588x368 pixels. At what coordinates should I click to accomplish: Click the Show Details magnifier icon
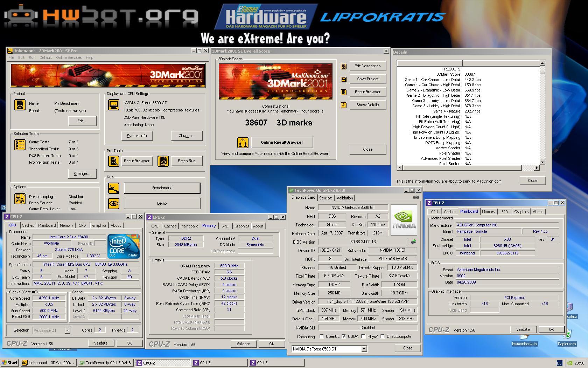click(x=344, y=105)
